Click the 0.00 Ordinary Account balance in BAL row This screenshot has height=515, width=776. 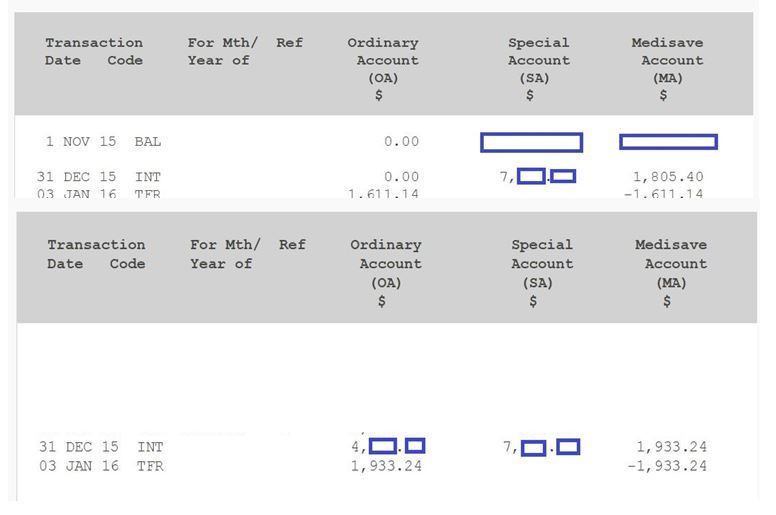402,142
